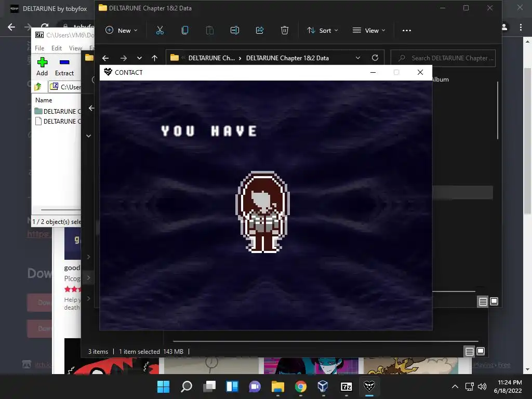This screenshot has height=399, width=532.
Task: Open the Windows Start menu
Action: click(163, 386)
